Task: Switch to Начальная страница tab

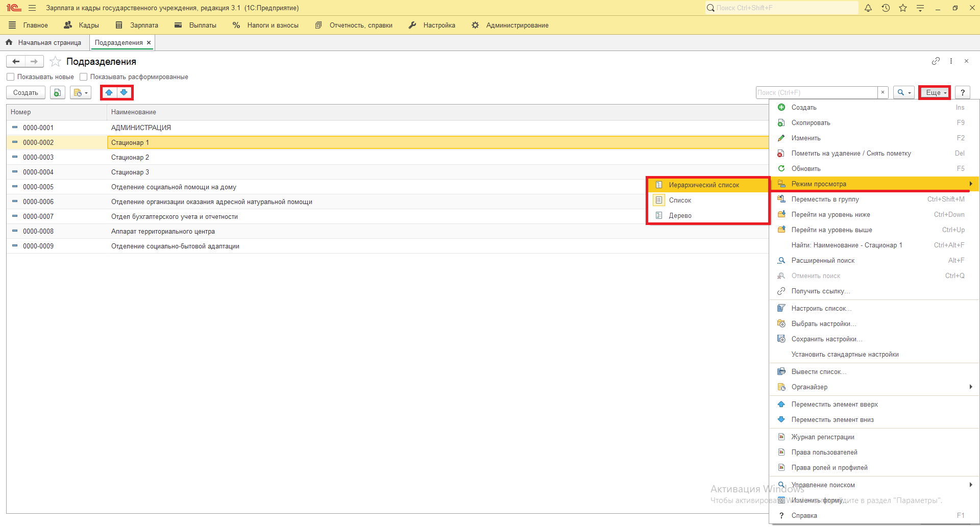Action: (44, 43)
